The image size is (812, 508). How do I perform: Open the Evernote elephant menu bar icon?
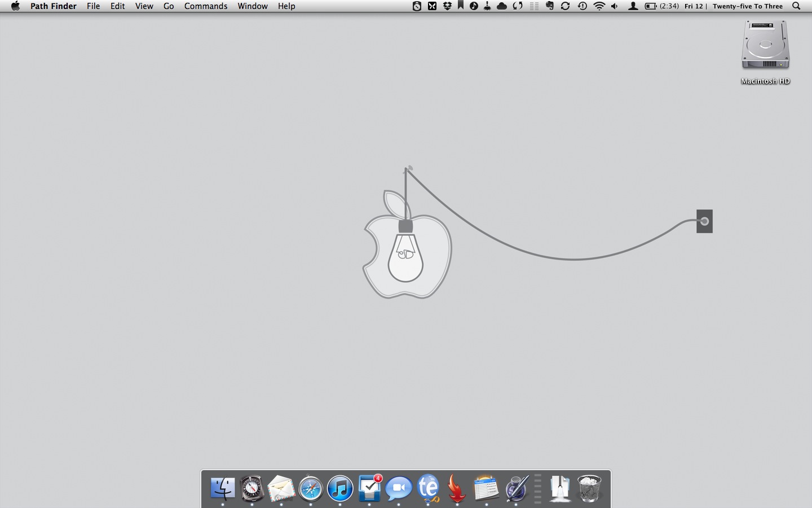point(549,6)
